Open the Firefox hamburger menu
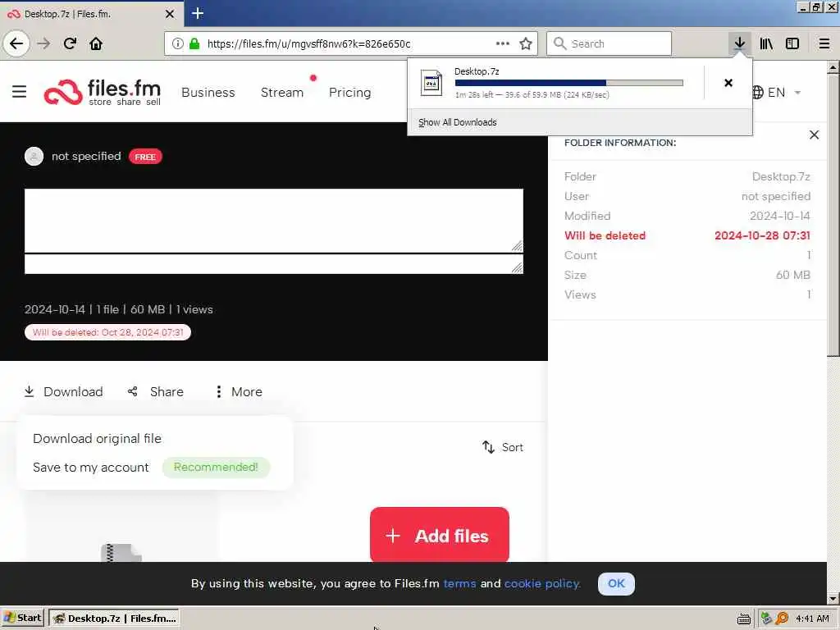Image resolution: width=840 pixels, height=630 pixels. (824, 43)
